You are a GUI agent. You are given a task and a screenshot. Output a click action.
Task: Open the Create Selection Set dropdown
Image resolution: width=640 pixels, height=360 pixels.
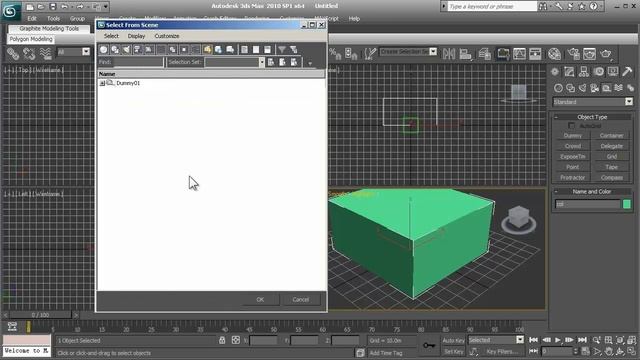click(x=433, y=52)
